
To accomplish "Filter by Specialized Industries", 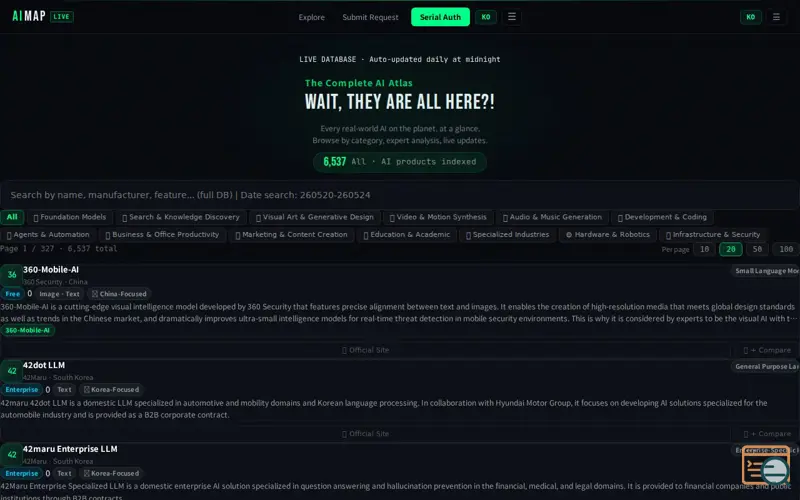I will pos(508,235).
